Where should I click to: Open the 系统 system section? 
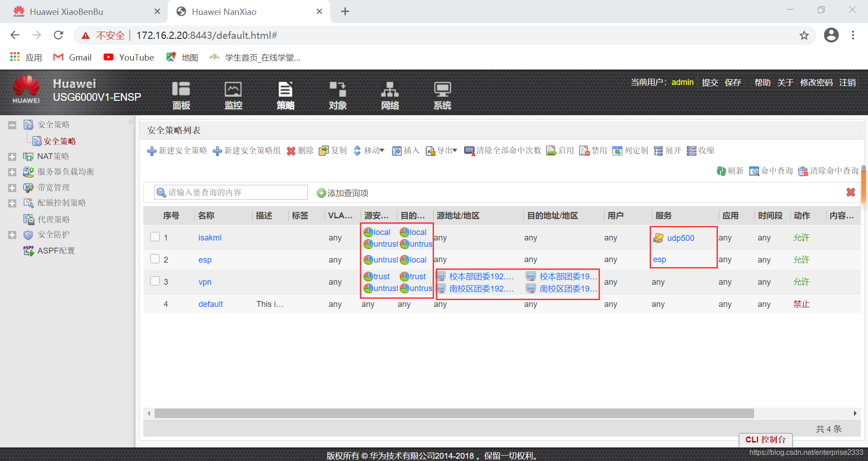point(442,95)
